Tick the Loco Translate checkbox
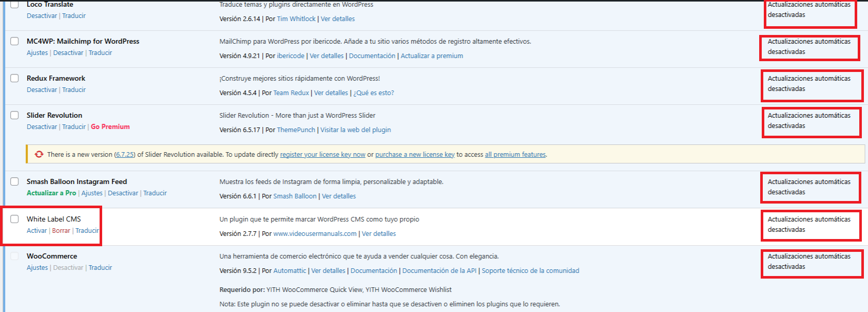868x312 pixels. coord(15,4)
